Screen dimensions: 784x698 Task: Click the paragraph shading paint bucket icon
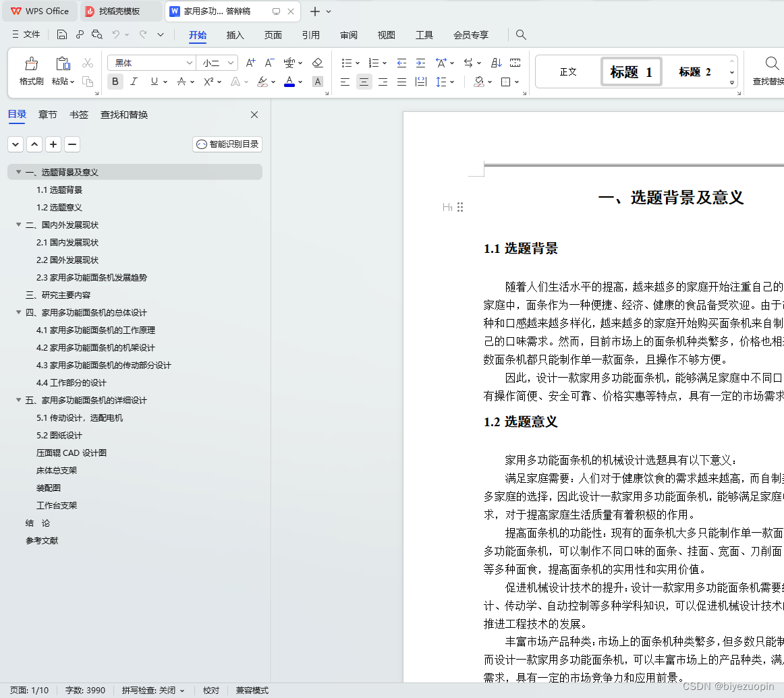click(x=479, y=82)
